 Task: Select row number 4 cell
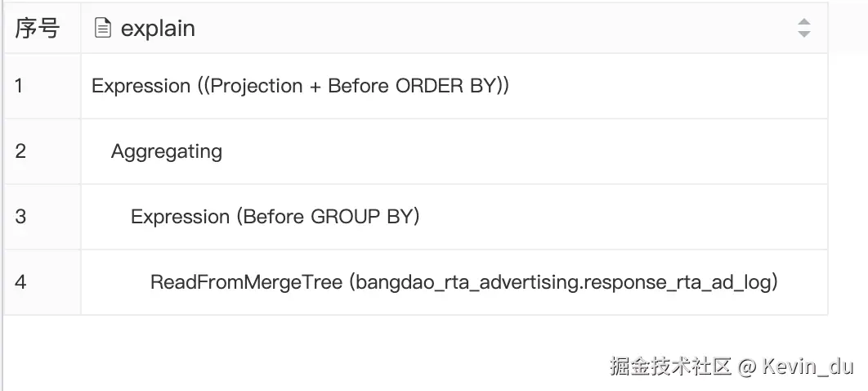20,282
